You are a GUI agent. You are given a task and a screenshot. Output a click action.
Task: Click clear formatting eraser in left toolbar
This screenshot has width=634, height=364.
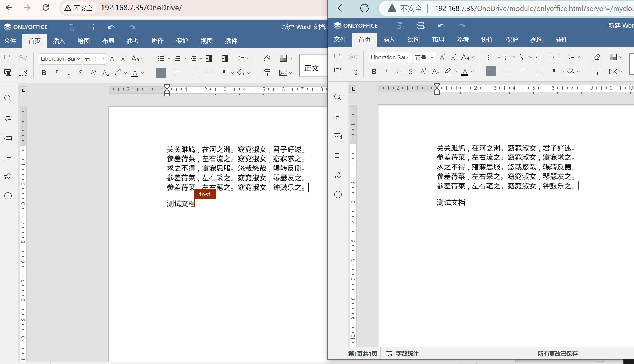[x=267, y=59]
